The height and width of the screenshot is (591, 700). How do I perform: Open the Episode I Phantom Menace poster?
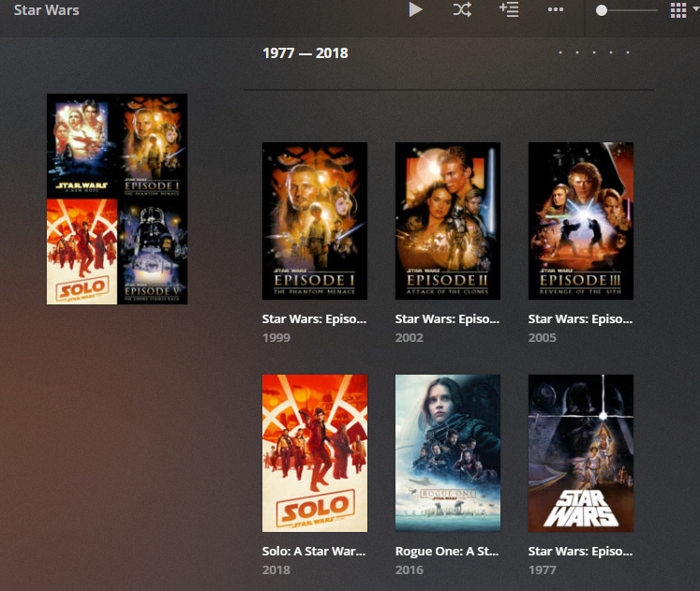tap(315, 221)
